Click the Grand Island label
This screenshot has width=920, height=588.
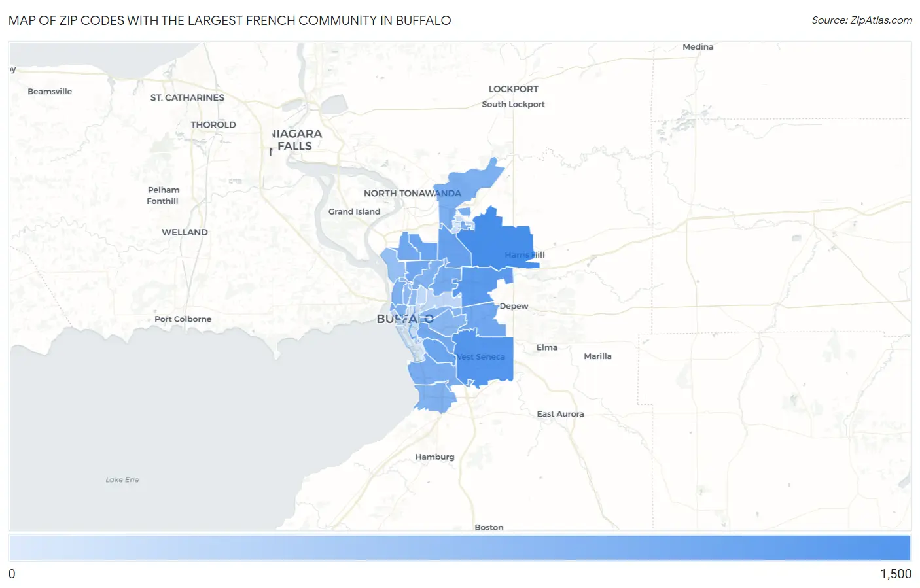coord(354,211)
